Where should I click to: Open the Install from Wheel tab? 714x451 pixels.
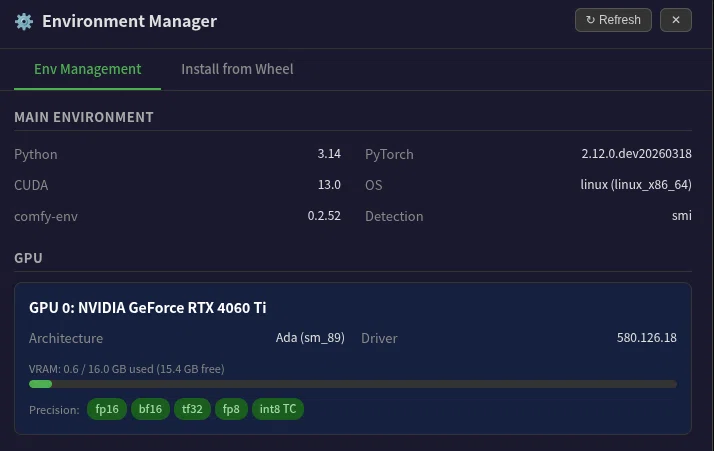237,69
